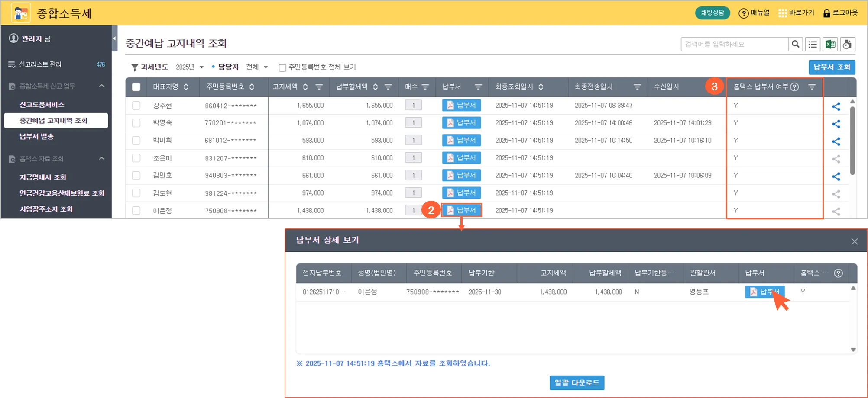Open 납부서 발송 menu item

click(x=36, y=137)
